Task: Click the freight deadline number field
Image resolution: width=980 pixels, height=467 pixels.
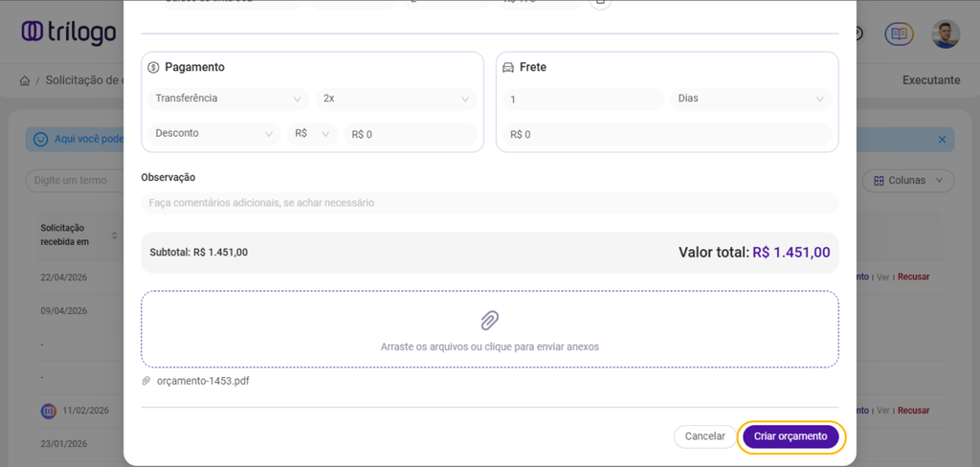Action: (x=582, y=100)
